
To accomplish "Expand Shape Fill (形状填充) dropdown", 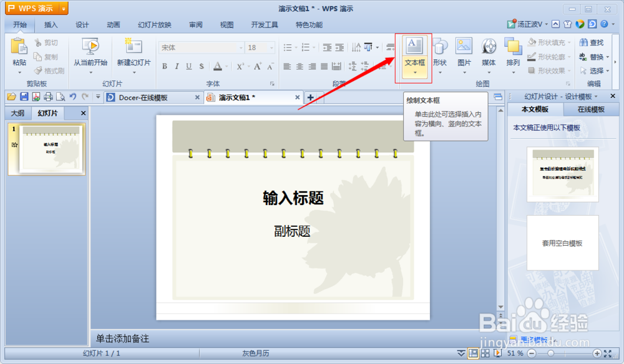I will 570,42.
